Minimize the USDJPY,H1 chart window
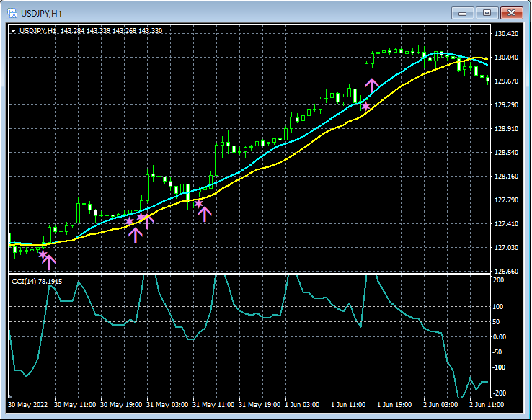This screenshot has height=420, width=532. pos(462,13)
